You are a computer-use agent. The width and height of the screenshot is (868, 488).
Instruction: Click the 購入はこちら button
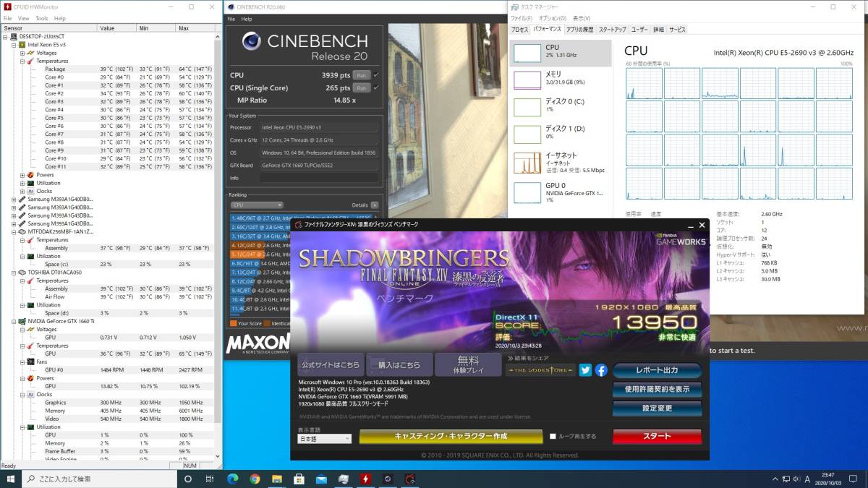pyautogui.click(x=399, y=364)
